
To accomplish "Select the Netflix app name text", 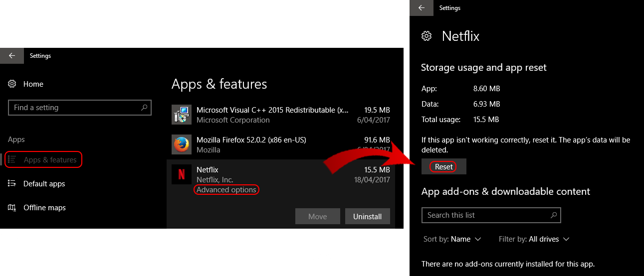I will [x=208, y=170].
